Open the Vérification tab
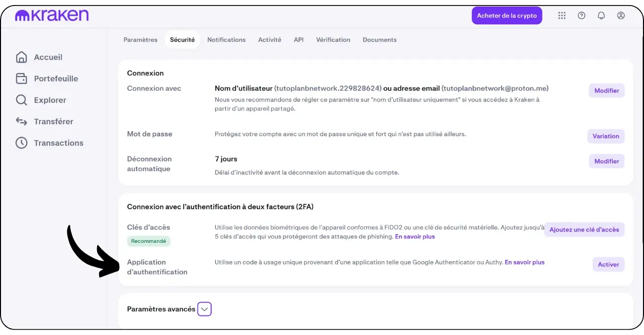The height and width of the screenshot is (335, 644). tap(333, 40)
